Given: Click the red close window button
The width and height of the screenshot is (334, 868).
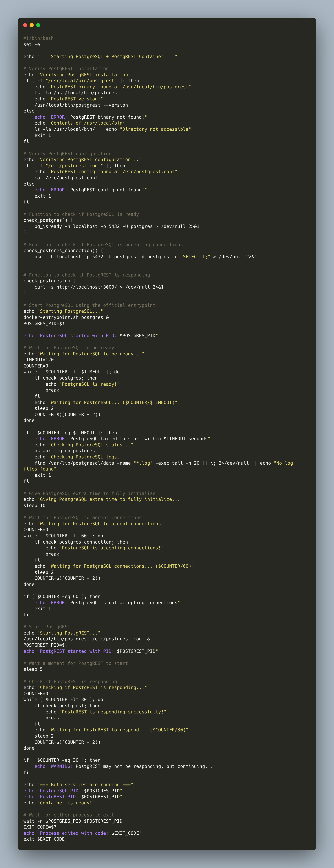Looking at the screenshot, I should coord(25,25).
